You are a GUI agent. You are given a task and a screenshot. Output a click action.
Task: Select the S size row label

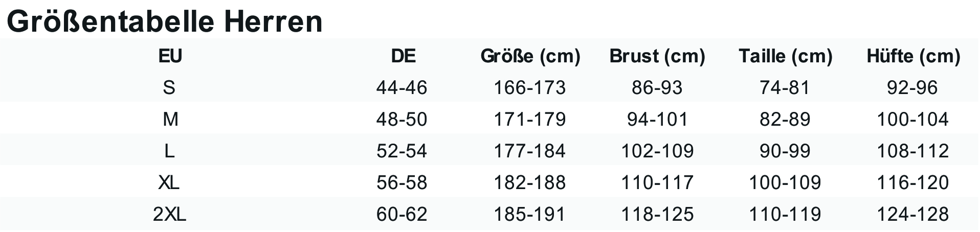tap(169, 88)
